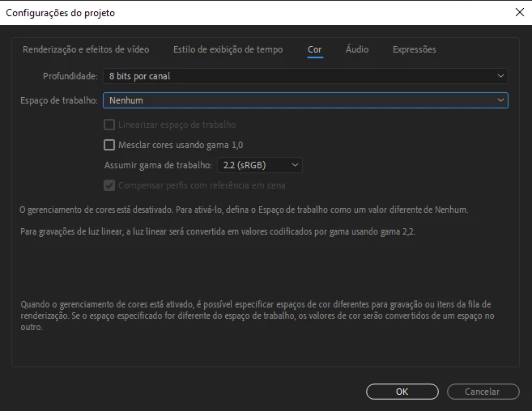532x411 pixels.
Task: Select the Cor tab
Action: tap(314, 49)
